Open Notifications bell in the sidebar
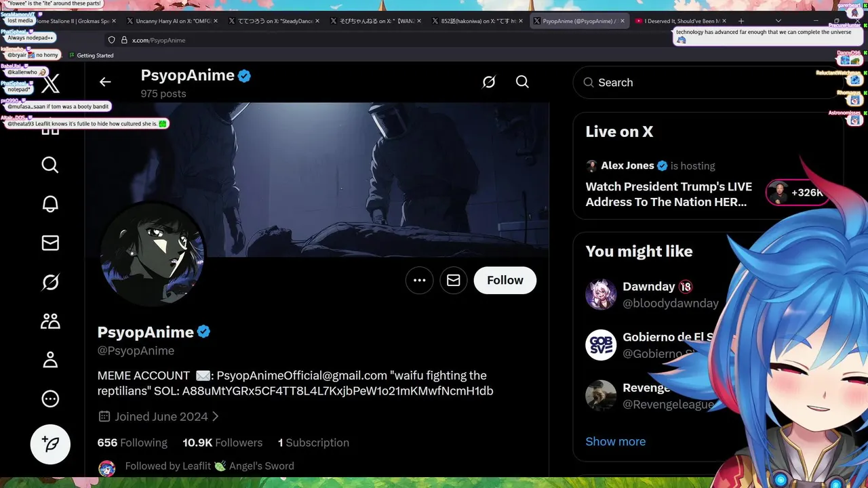The width and height of the screenshot is (868, 488). tap(50, 204)
